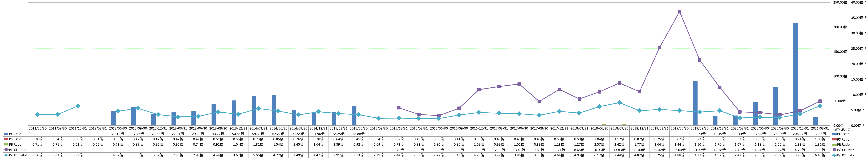
Task: Select PE Ratio value 17.45倍
Action: click(820, 134)
